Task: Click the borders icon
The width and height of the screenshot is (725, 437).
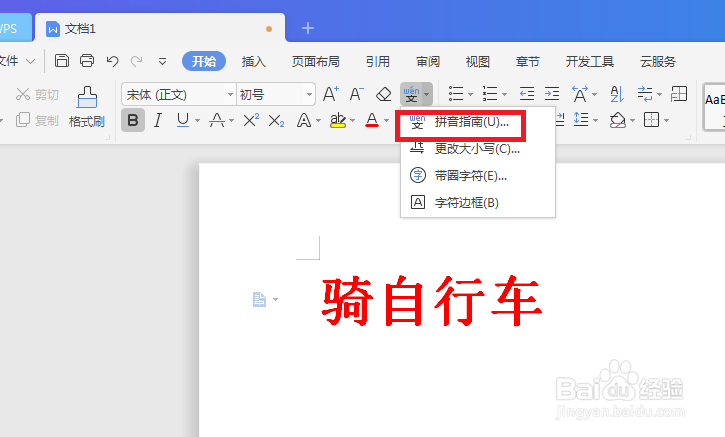Action: point(651,120)
